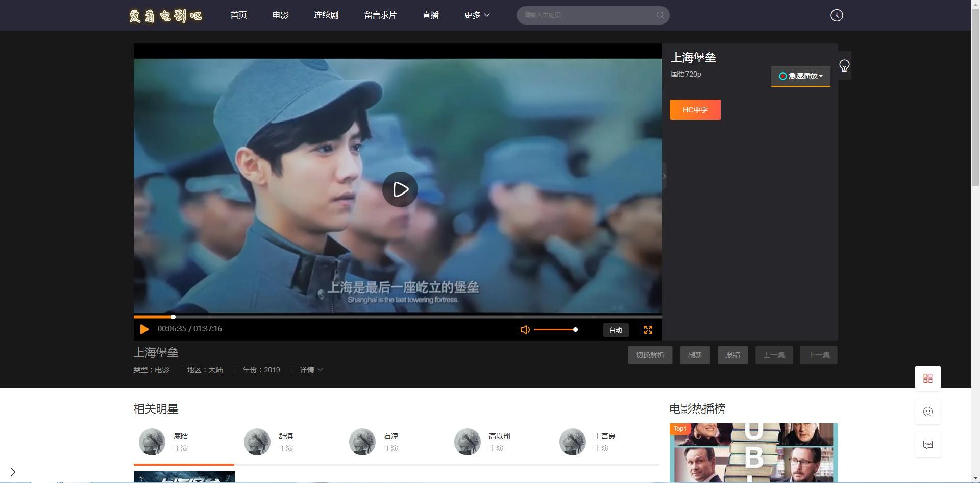The height and width of the screenshot is (483, 980).
Task: Select the HC中字 episode button
Action: (x=695, y=110)
